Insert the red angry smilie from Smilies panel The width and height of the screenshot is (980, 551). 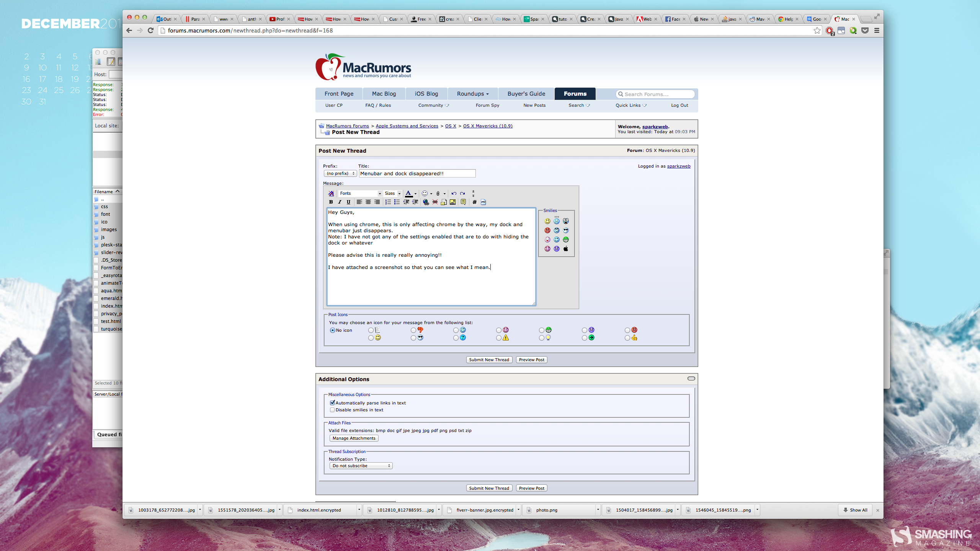point(547,230)
